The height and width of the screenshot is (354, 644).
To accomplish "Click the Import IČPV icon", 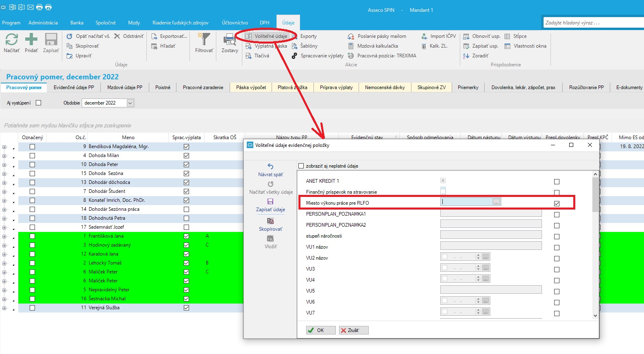I will (424, 36).
